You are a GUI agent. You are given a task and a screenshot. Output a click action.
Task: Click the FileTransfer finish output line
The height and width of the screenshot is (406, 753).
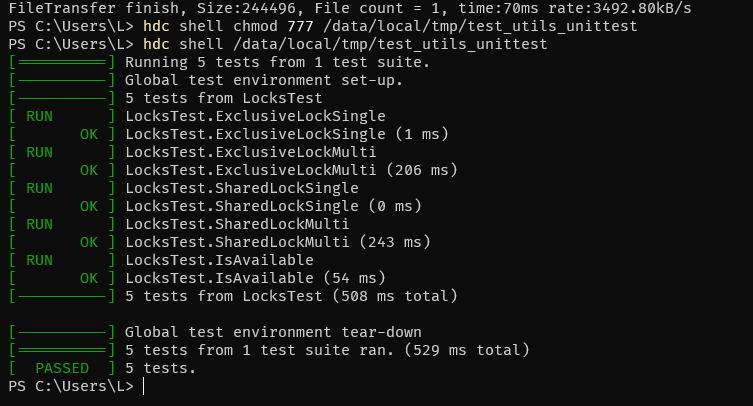pyautogui.click(x=350, y=8)
